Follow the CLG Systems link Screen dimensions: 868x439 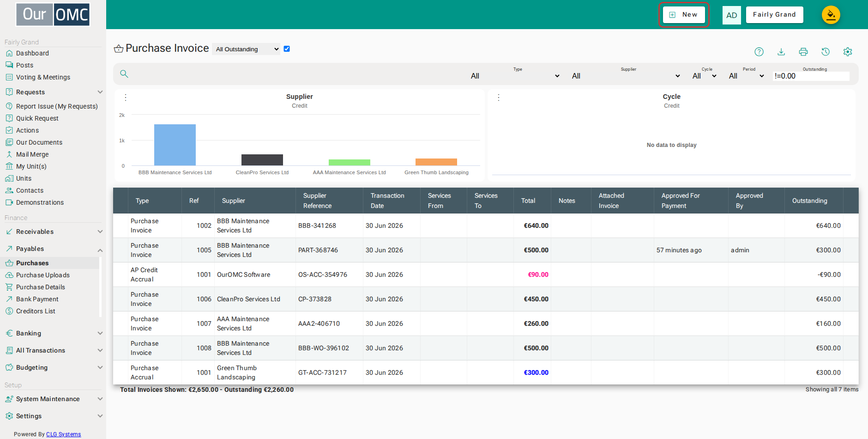(x=63, y=434)
